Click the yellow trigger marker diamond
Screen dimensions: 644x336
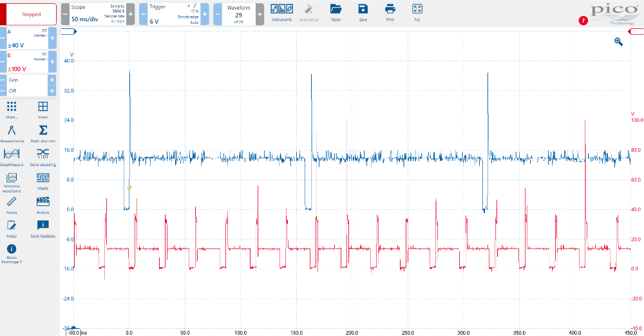pyautogui.click(x=129, y=187)
